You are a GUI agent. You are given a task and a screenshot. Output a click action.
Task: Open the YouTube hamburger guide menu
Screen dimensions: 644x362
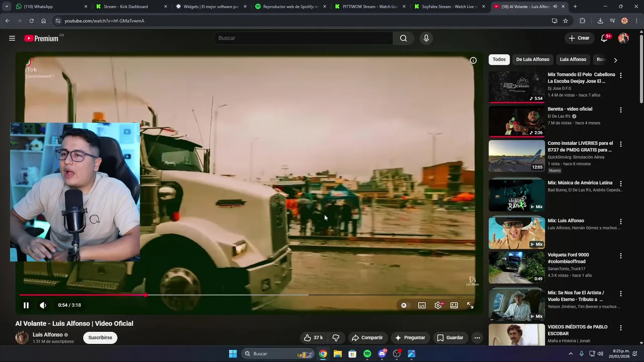coord(12,38)
